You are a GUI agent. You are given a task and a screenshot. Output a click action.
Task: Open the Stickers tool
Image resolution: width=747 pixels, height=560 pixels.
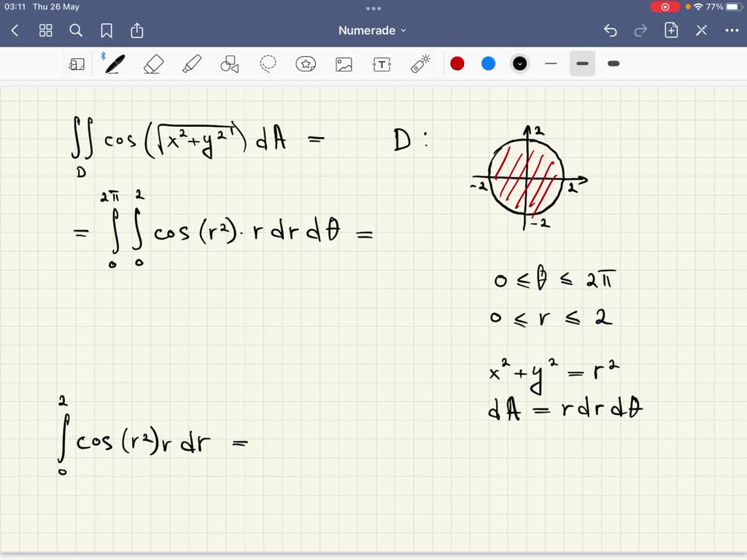306,63
